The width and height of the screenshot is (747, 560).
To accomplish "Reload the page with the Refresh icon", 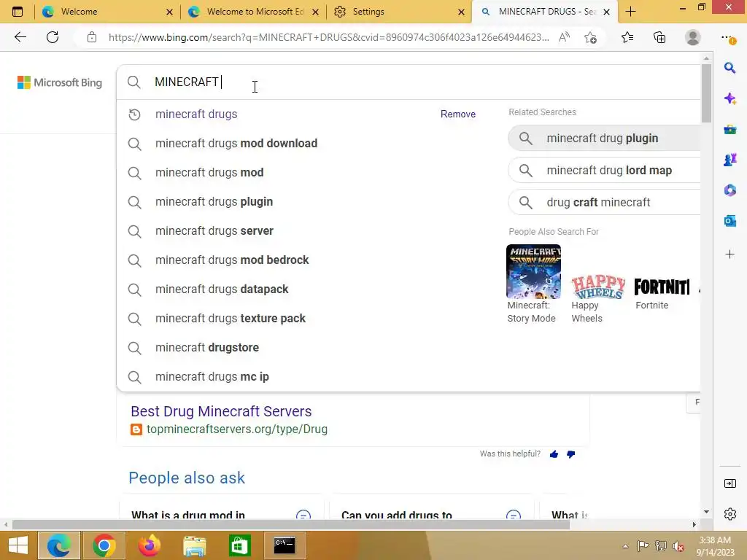I will (53, 37).
